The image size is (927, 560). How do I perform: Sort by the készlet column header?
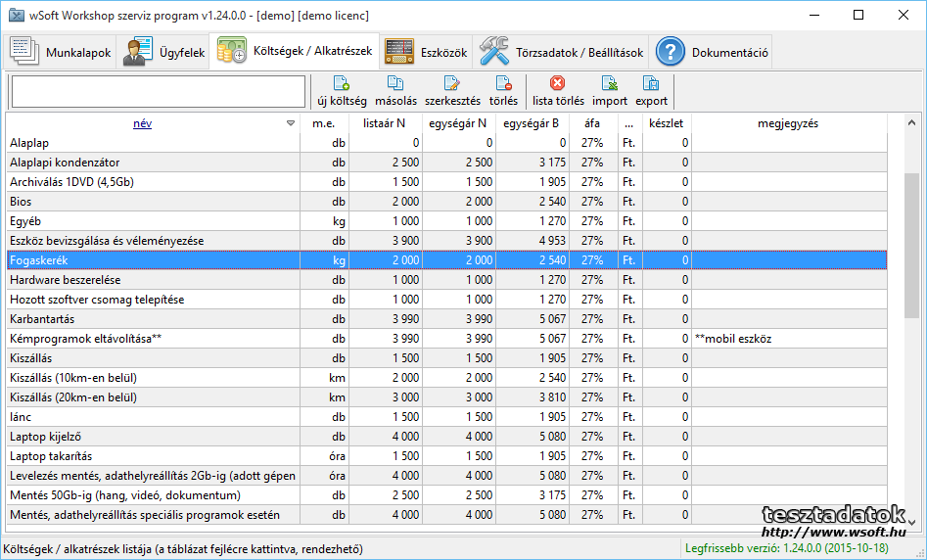[666, 123]
